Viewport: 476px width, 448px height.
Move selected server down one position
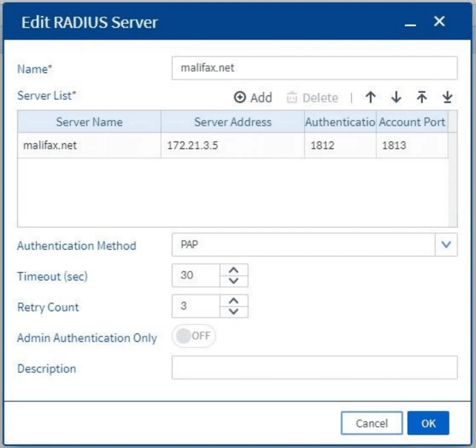[x=396, y=97]
